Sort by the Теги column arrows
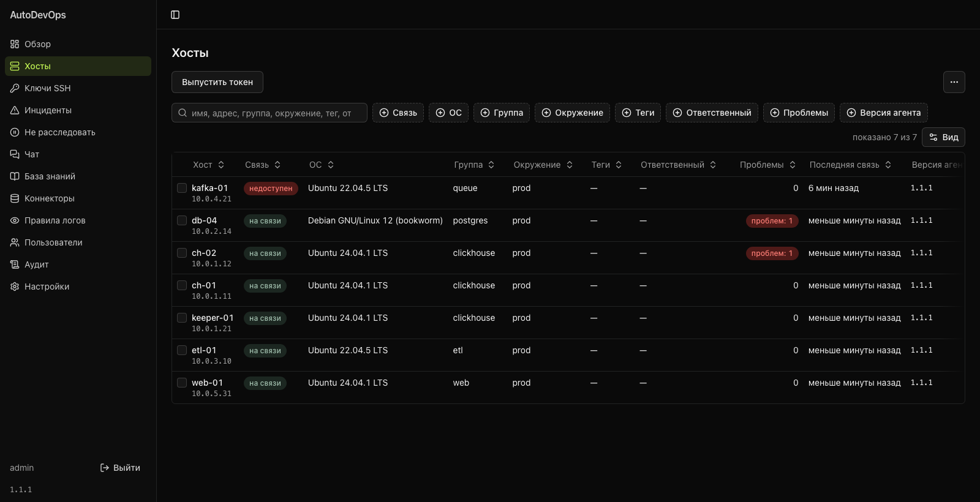Image resolution: width=980 pixels, height=502 pixels. (x=619, y=165)
